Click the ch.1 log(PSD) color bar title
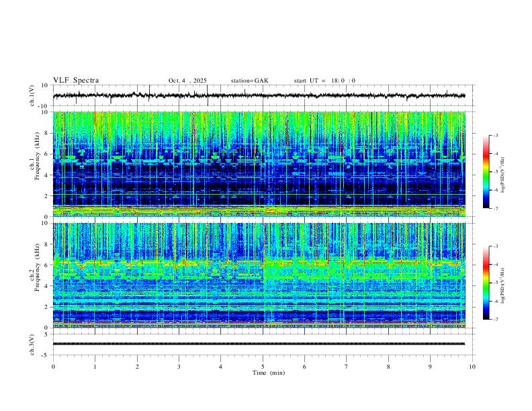The image size is (532, 411). point(503,175)
